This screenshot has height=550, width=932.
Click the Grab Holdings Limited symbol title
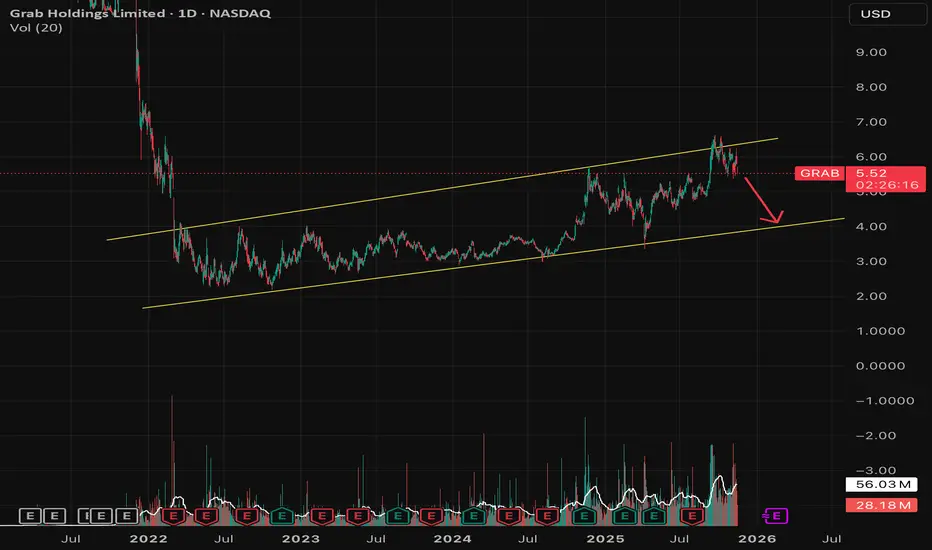click(87, 13)
